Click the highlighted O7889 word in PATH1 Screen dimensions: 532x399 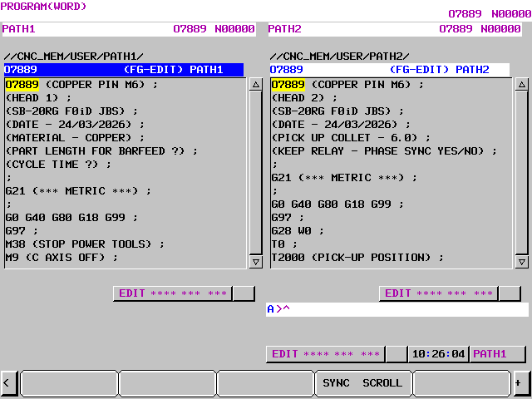click(22, 85)
